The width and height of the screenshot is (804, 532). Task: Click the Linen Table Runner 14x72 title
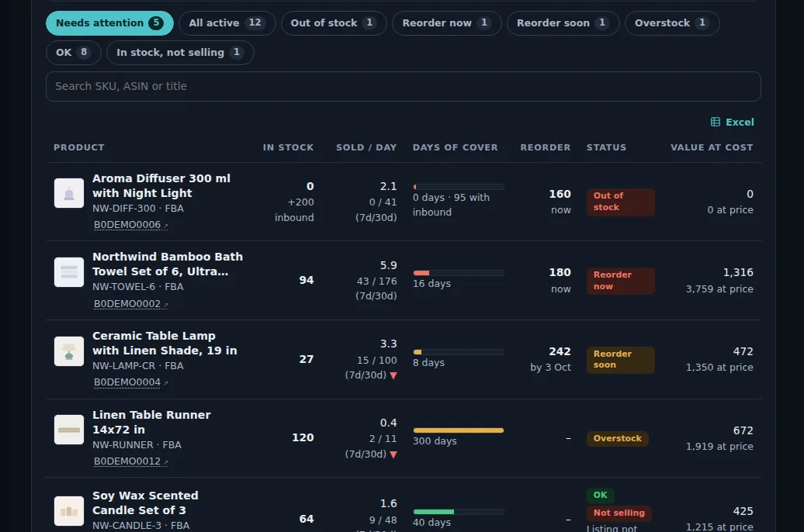click(x=151, y=423)
